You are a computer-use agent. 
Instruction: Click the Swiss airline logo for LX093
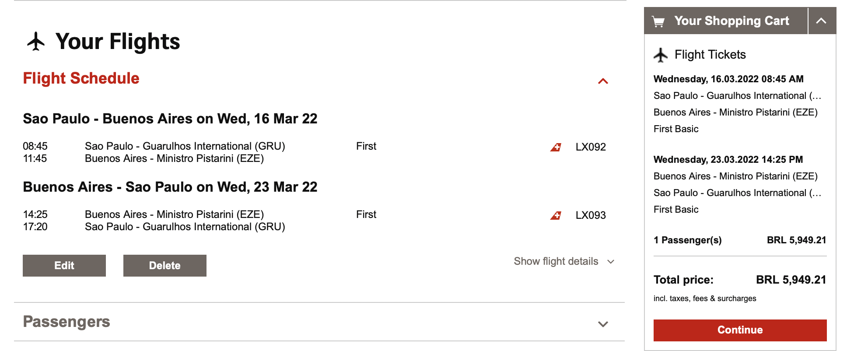(x=556, y=215)
